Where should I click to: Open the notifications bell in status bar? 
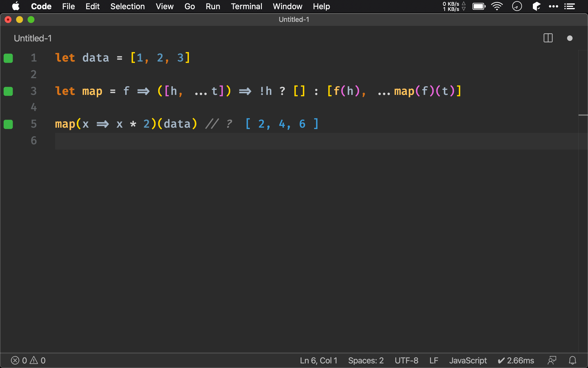(x=572, y=360)
